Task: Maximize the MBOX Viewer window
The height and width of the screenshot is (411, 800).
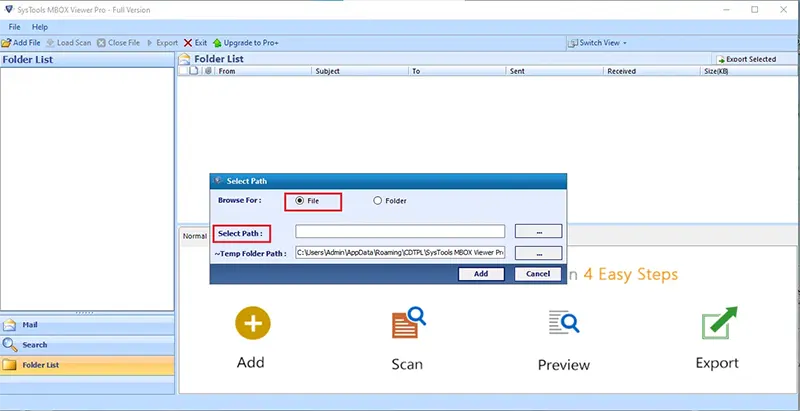Action: click(755, 9)
